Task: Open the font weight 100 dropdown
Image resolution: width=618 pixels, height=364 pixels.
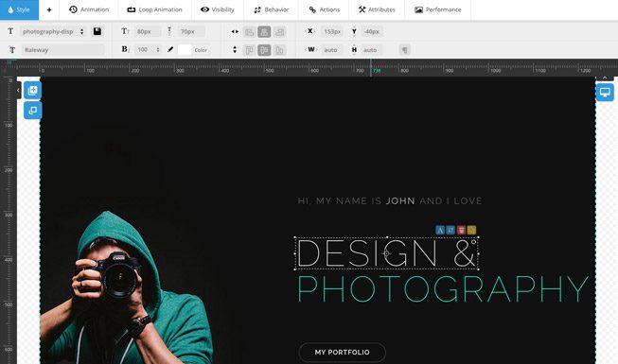Action: tap(149, 49)
